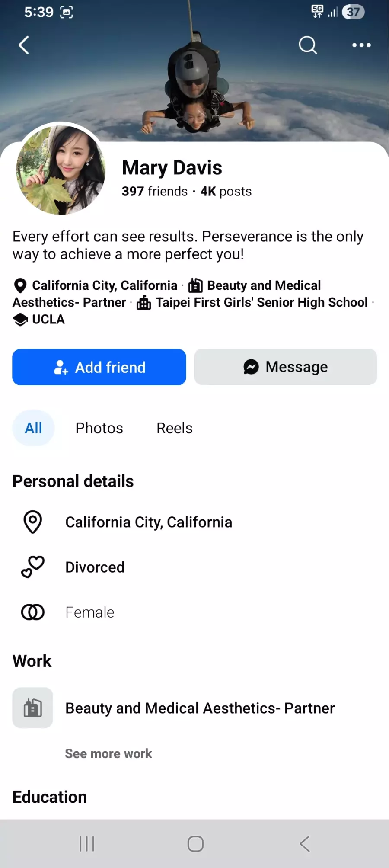Send a message via Message button

pos(285,367)
